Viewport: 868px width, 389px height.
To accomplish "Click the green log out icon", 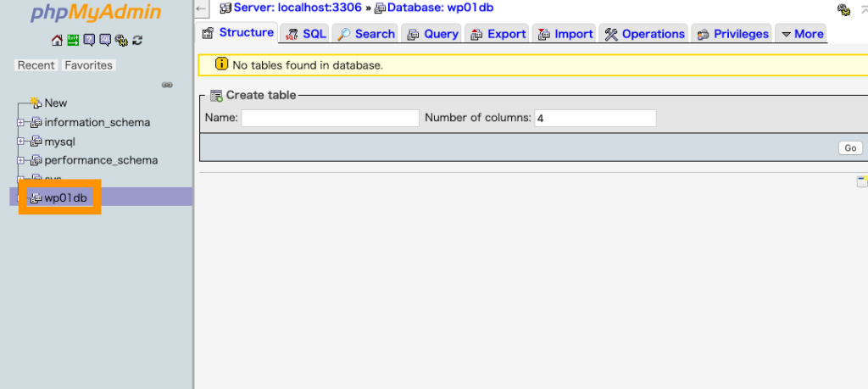I will coord(73,40).
